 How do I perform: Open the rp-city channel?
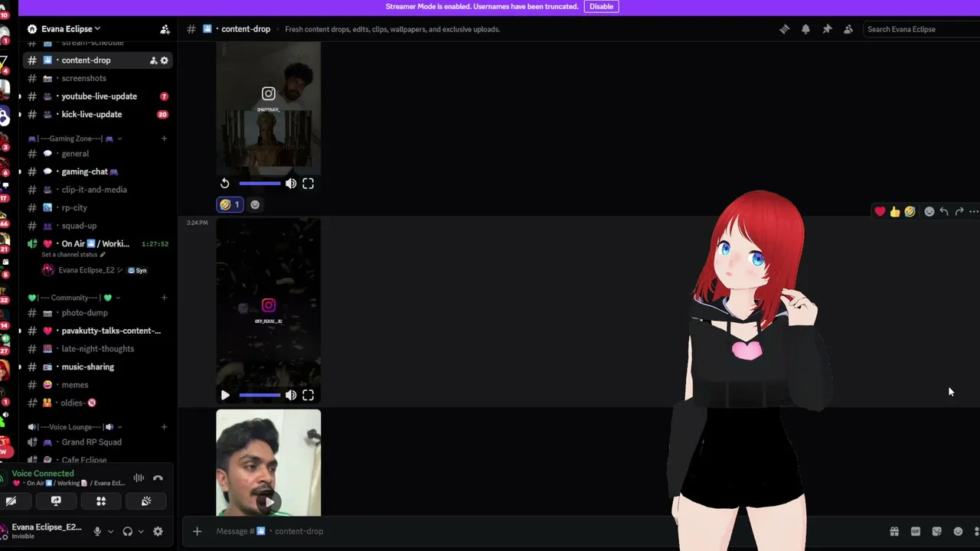coord(74,207)
